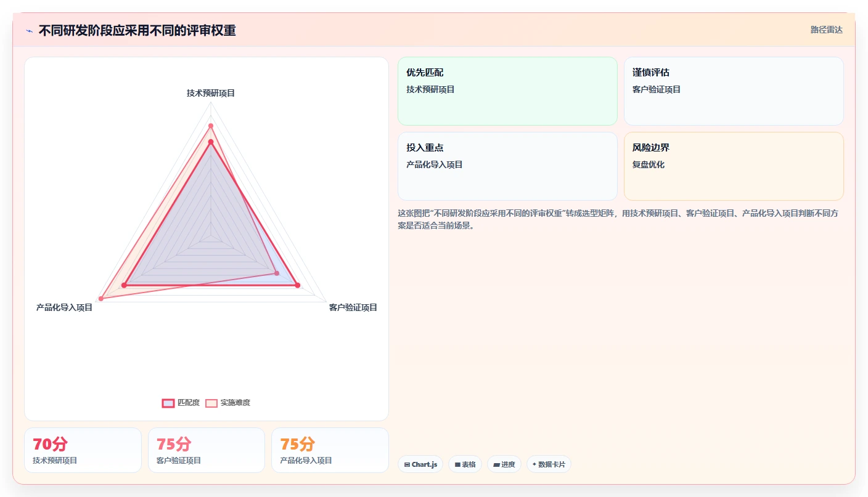The height and width of the screenshot is (497, 868).
Task: Select the 表格 tag chip
Action: (x=465, y=464)
